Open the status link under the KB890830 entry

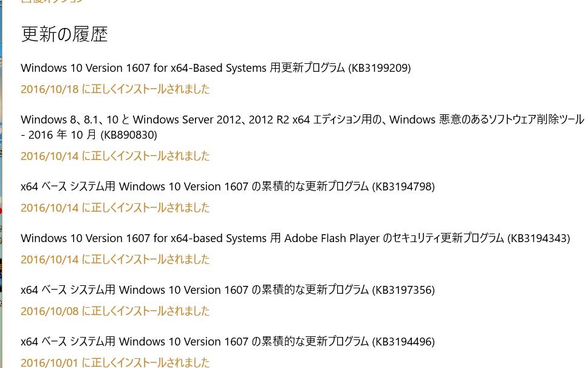(115, 156)
